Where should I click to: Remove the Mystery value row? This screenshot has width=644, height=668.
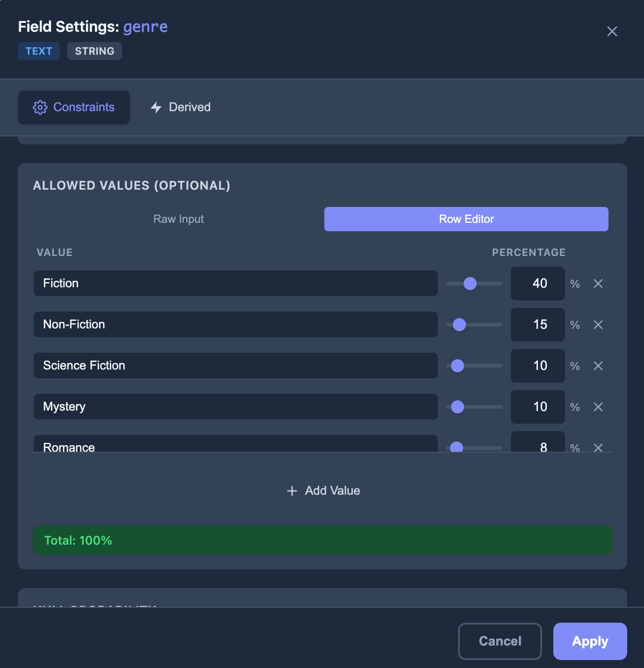[x=598, y=407]
